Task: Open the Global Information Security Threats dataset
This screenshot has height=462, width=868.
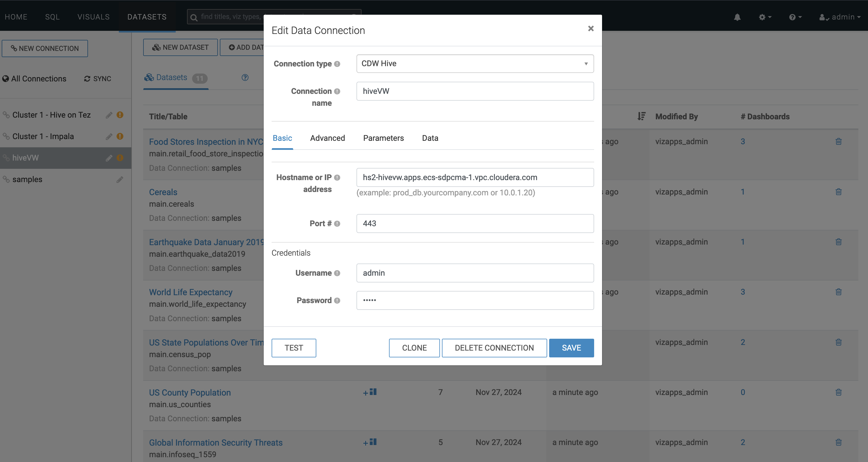Action: click(x=216, y=442)
